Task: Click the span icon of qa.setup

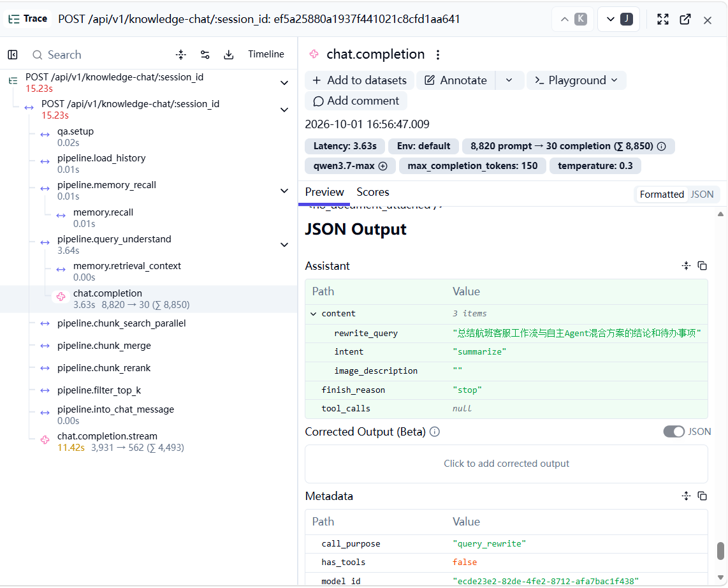Action: point(45,135)
